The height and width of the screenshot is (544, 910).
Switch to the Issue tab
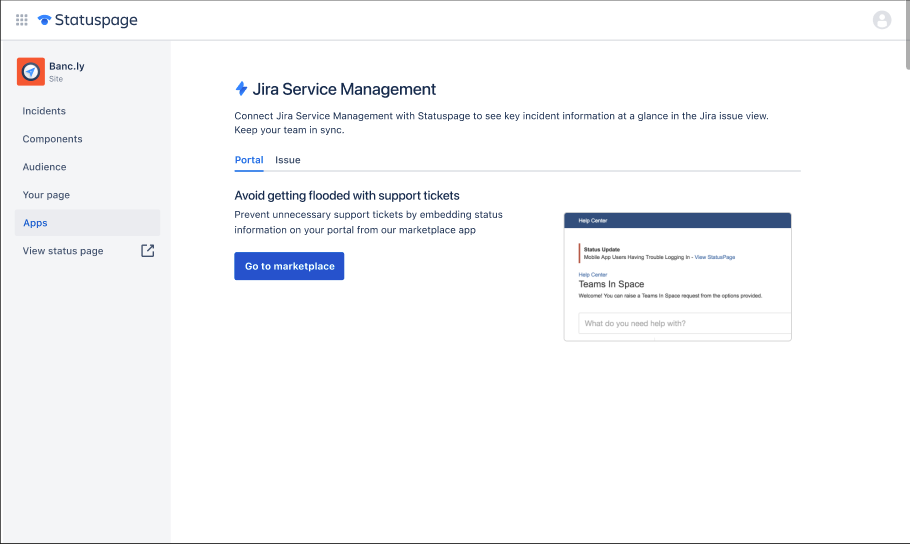click(288, 160)
